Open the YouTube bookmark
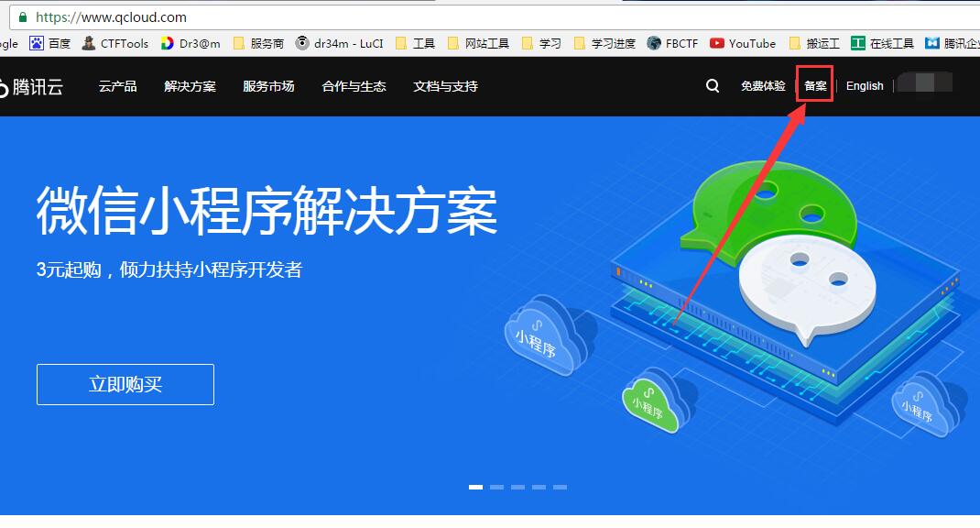This screenshot has height=528, width=980. (743, 43)
